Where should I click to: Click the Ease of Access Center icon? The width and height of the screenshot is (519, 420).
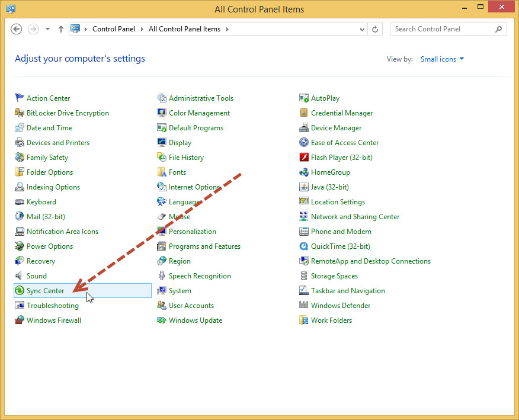click(x=304, y=143)
